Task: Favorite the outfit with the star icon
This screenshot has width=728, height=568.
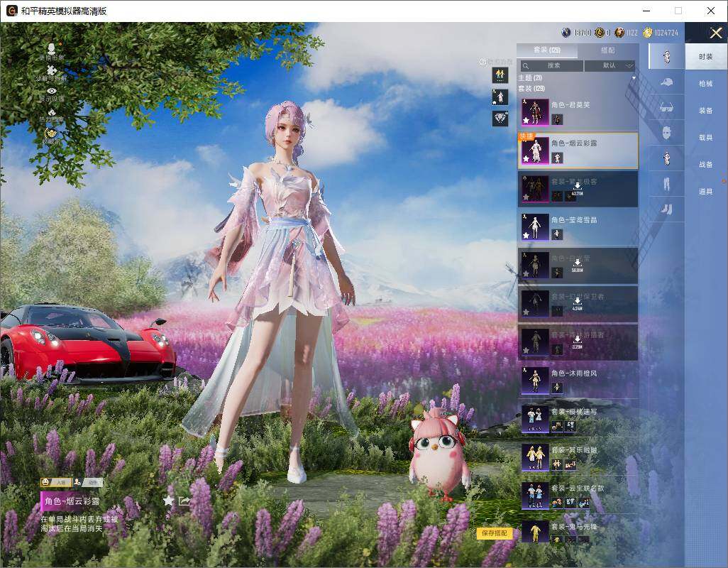Action: tap(168, 500)
